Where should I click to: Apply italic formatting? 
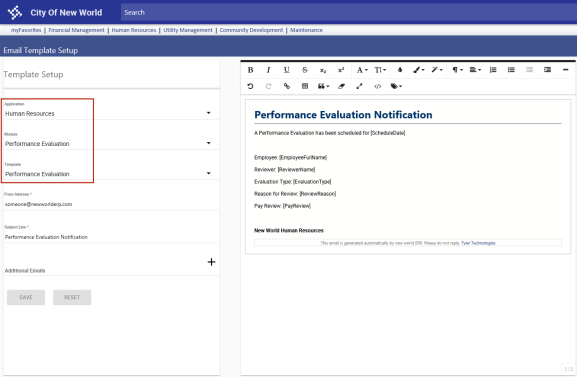[268, 70]
